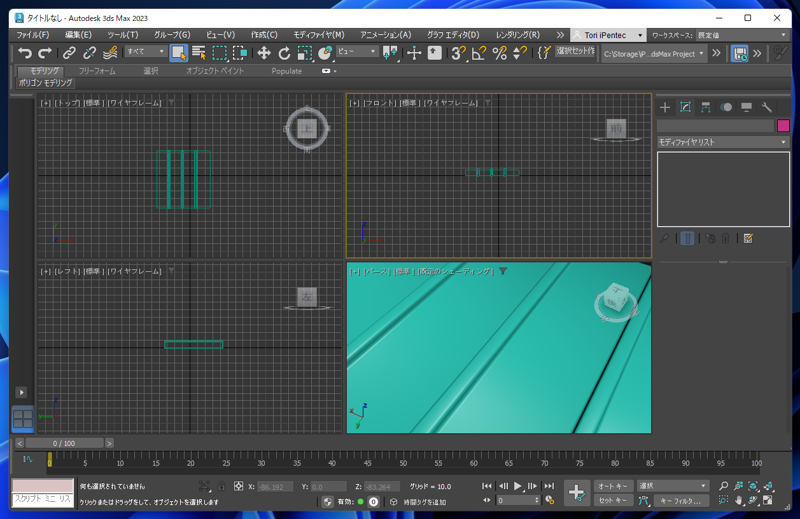Viewport: 800px width, 519px height.
Task: Toggle 3D Snaps on
Action: (458, 53)
